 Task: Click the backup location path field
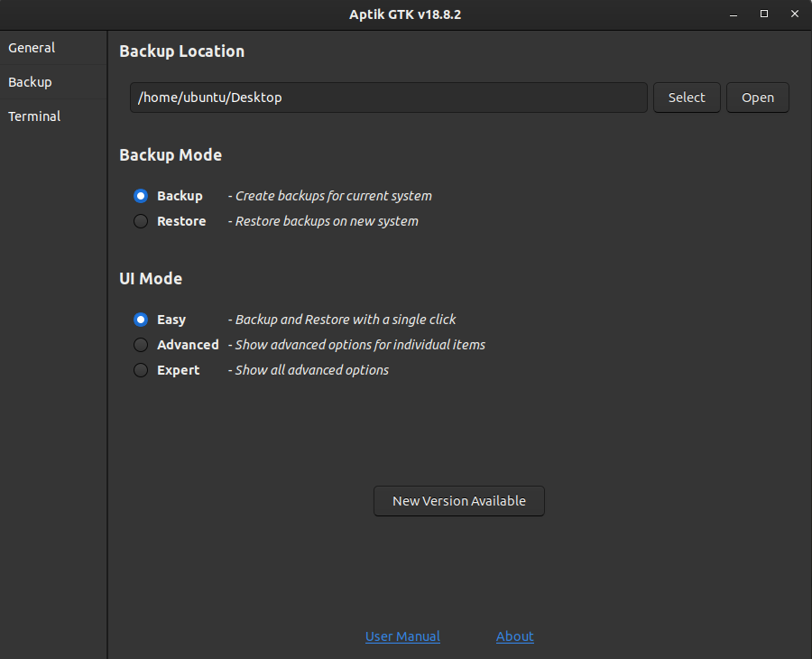point(388,97)
